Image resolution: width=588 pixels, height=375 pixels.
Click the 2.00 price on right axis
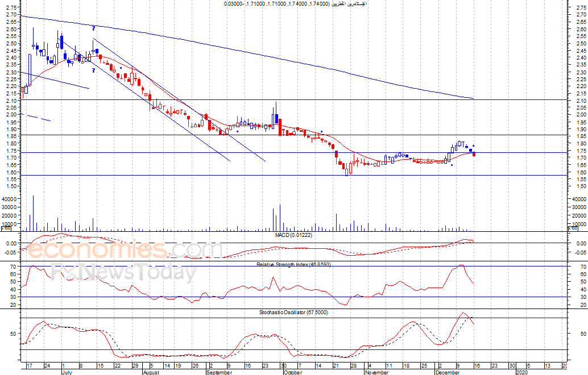coord(581,115)
